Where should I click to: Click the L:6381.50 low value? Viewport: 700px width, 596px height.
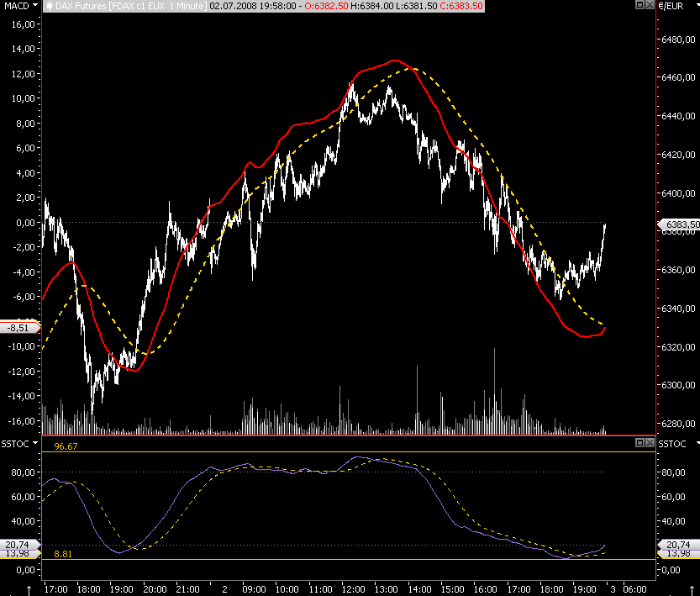pyautogui.click(x=417, y=6)
